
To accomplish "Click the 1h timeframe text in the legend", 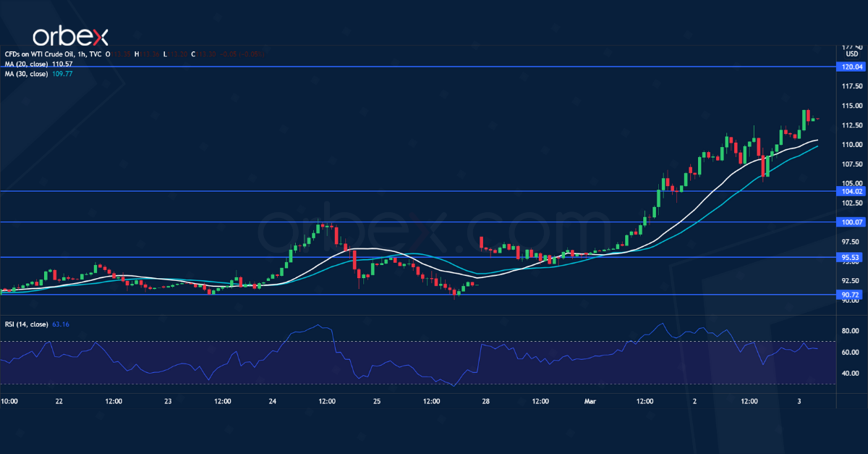I will (80, 54).
